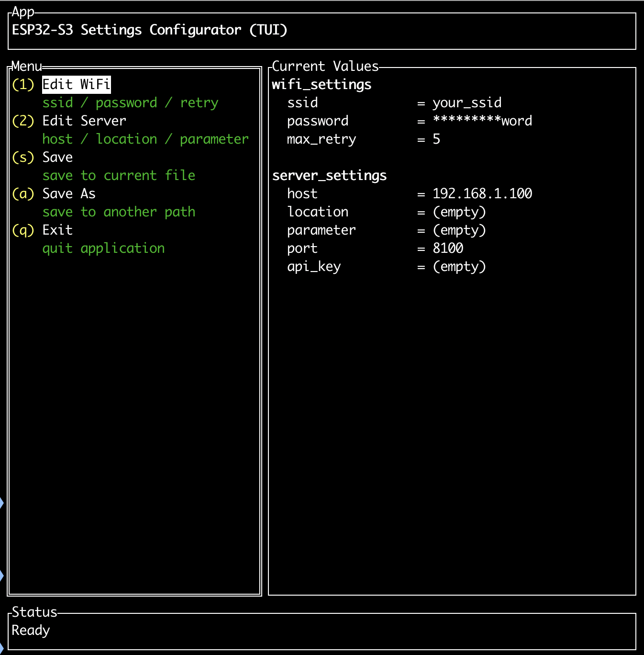Click the Status bar showing Ready

coord(31,630)
